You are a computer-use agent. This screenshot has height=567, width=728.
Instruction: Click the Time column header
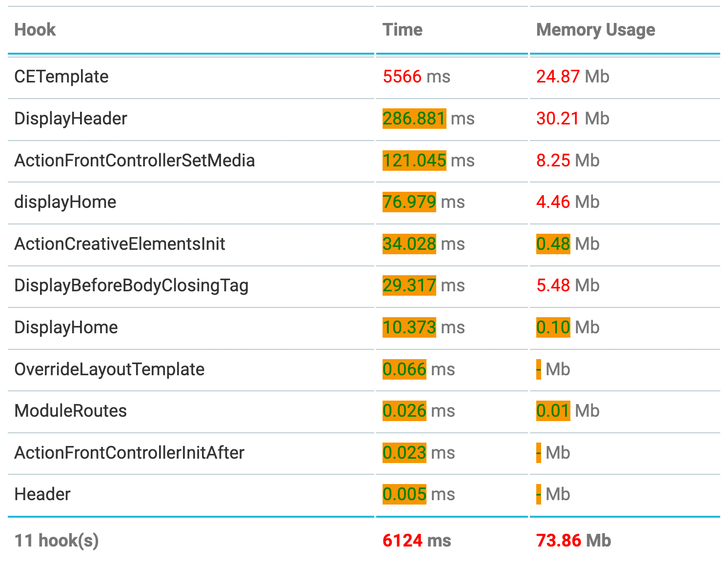(403, 30)
